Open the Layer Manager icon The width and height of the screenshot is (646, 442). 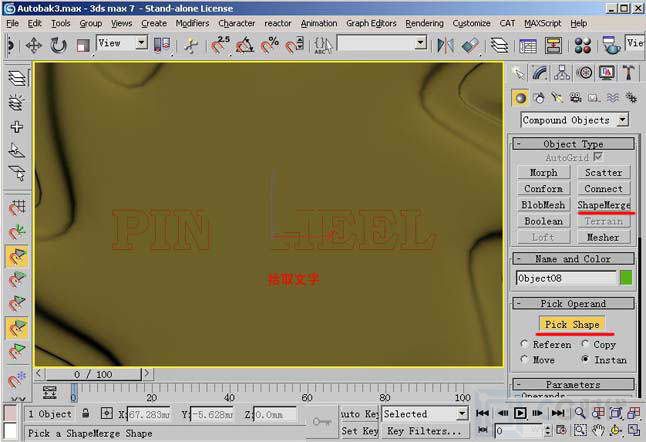pyautogui.click(x=499, y=45)
